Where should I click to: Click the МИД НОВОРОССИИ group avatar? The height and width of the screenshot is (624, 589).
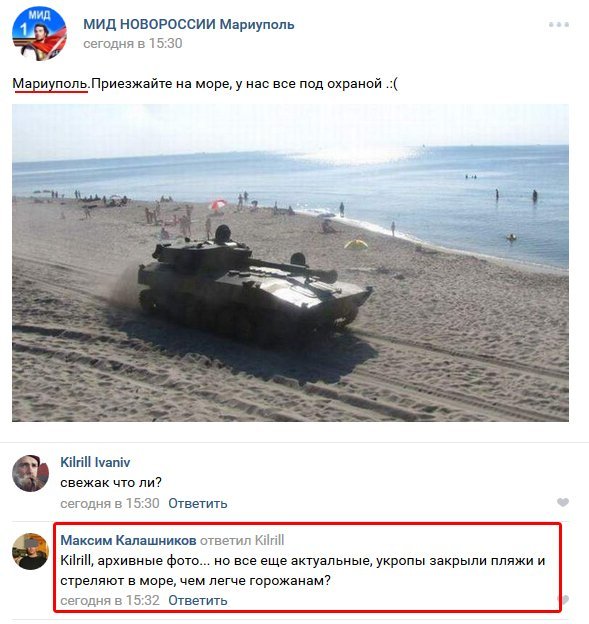pos(39,34)
